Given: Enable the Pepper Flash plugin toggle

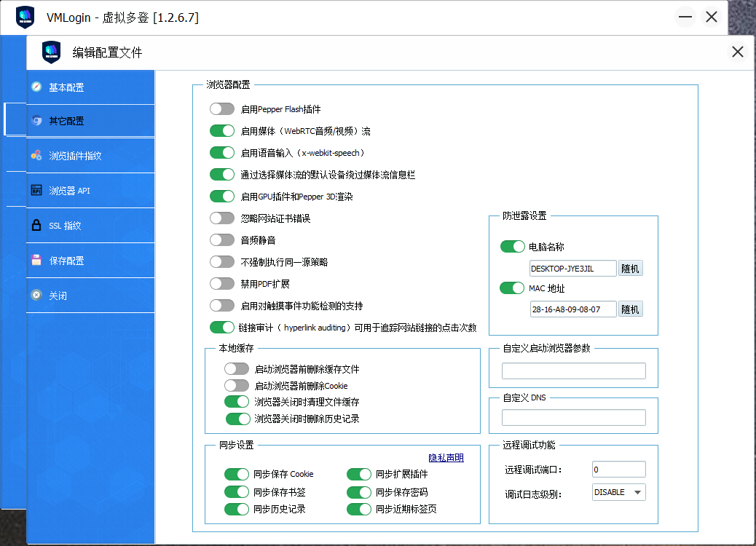Looking at the screenshot, I should coord(222,109).
